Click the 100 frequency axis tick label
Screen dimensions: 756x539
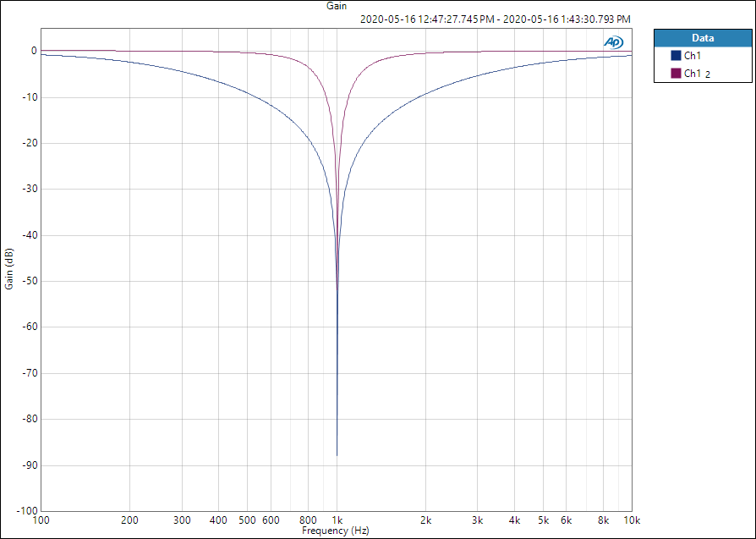pyautogui.click(x=41, y=520)
